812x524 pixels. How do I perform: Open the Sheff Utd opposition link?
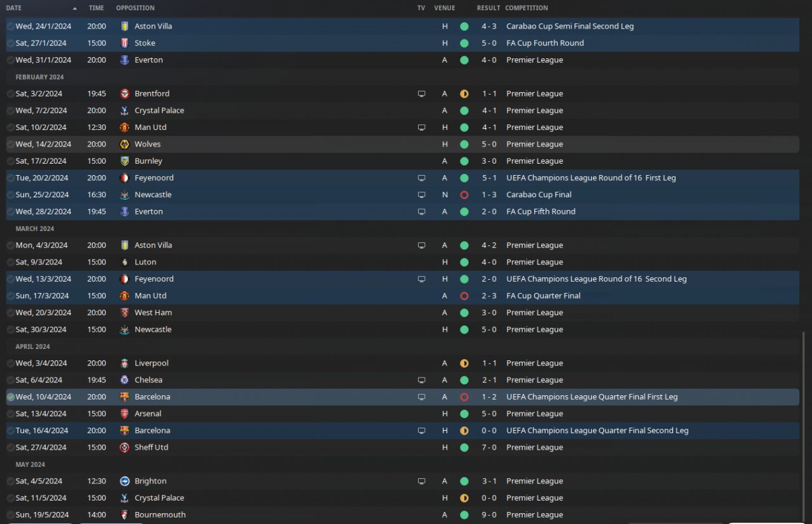pyautogui.click(x=152, y=448)
